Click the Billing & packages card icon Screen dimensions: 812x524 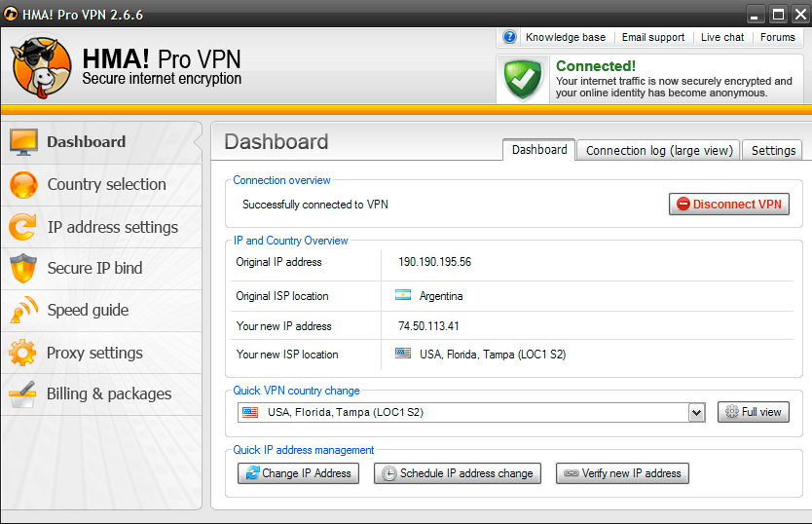[x=23, y=393]
